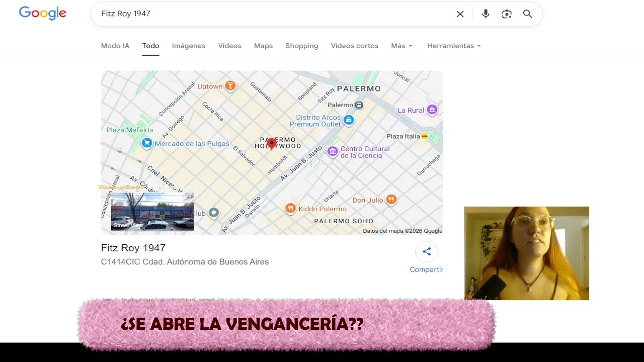644x362 pixels.
Task: Open the Street View thumbnail
Action: click(x=152, y=212)
